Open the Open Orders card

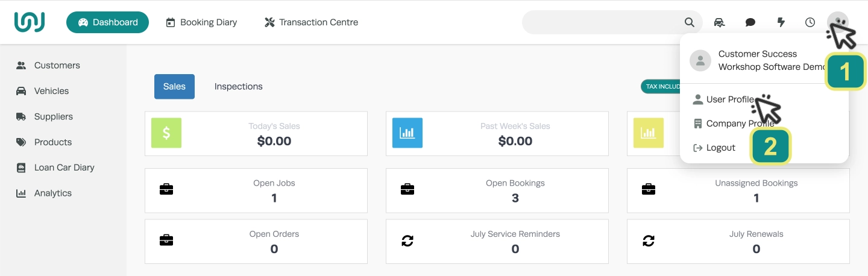click(x=256, y=242)
